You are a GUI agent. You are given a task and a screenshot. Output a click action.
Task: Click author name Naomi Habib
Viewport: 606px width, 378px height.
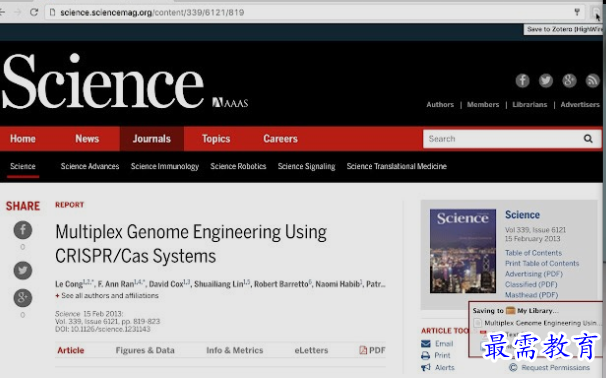click(x=337, y=284)
